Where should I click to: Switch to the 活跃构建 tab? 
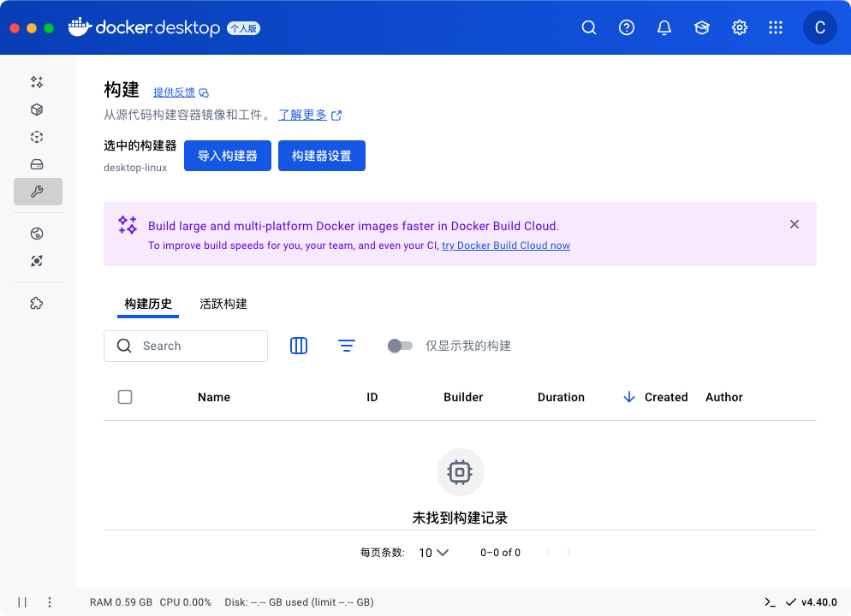pyautogui.click(x=223, y=304)
